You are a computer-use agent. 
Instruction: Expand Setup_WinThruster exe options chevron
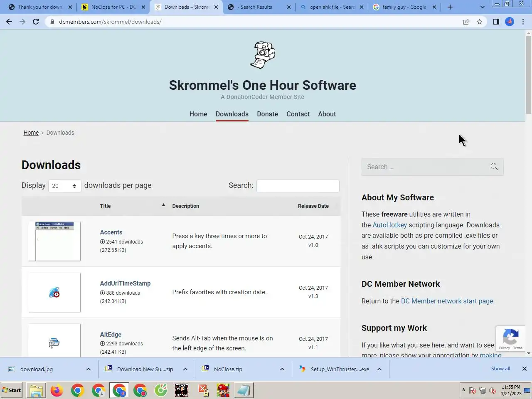click(x=379, y=369)
